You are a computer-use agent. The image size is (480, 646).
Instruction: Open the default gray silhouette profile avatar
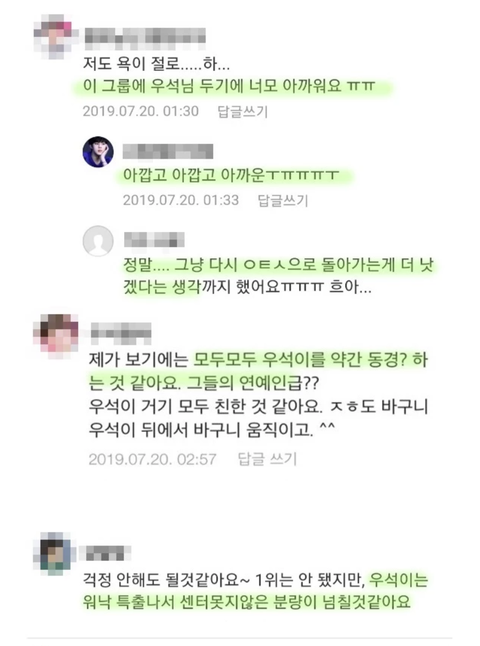coord(98,241)
